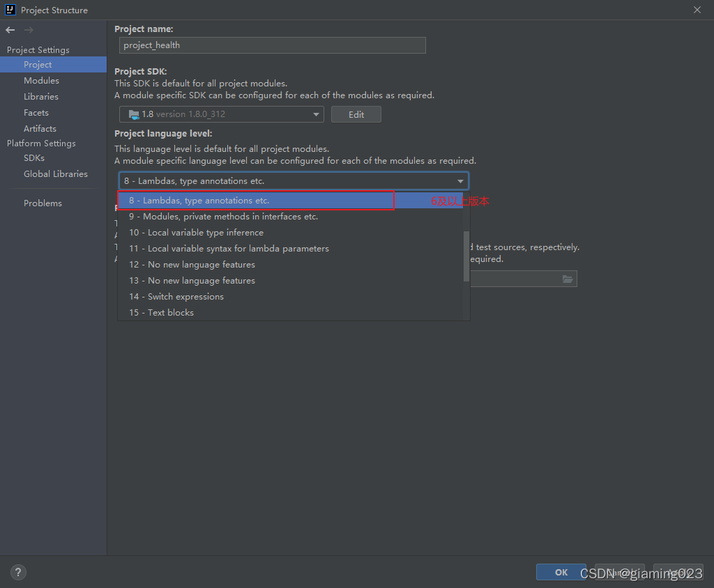Open the Libraries section
Image resolution: width=714 pixels, height=588 pixels.
pyautogui.click(x=42, y=96)
